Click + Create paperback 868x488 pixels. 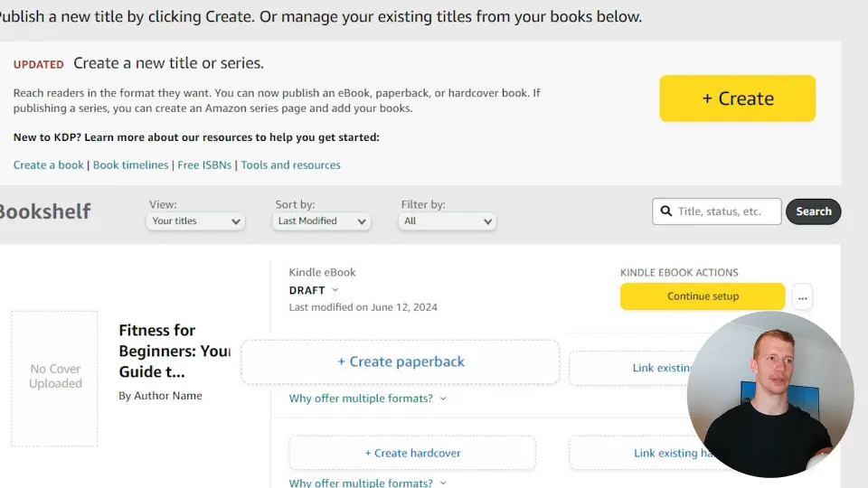click(401, 361)
